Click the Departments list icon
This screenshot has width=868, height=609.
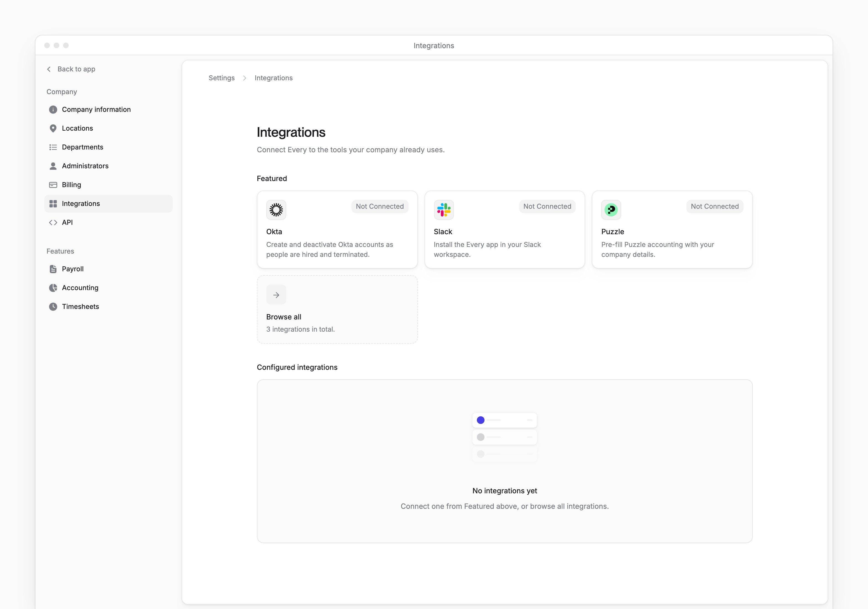[x=53, y=148]
